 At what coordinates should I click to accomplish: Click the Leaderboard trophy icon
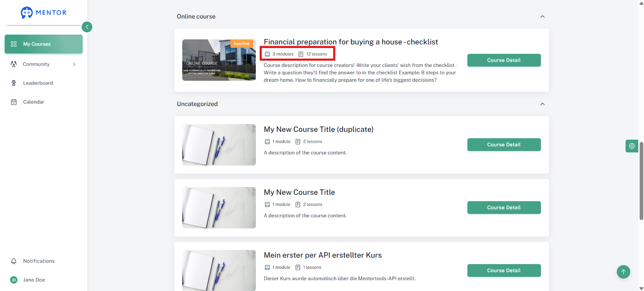[x=14, y=83]
